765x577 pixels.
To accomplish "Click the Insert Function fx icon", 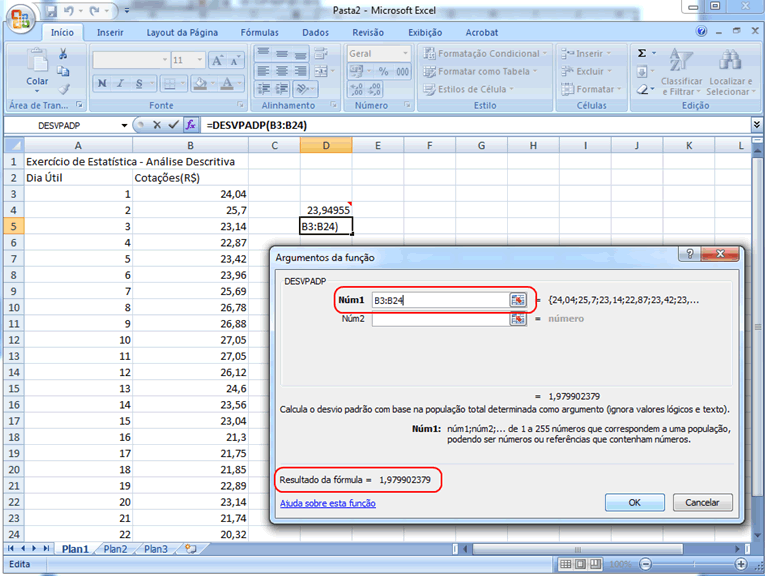I will point(190,125).
